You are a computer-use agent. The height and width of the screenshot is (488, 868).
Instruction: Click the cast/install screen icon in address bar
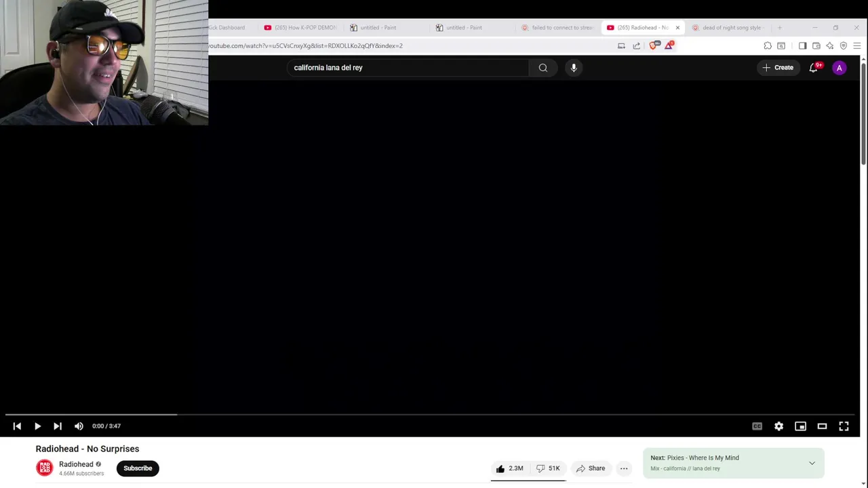pyautogui.click(x=621, y=46)
